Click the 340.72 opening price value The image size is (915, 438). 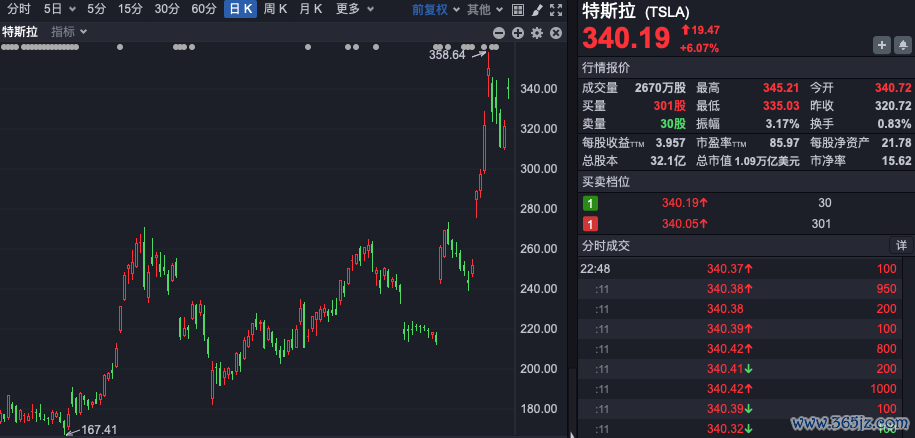pyautogui.click(x=893, y=89)
